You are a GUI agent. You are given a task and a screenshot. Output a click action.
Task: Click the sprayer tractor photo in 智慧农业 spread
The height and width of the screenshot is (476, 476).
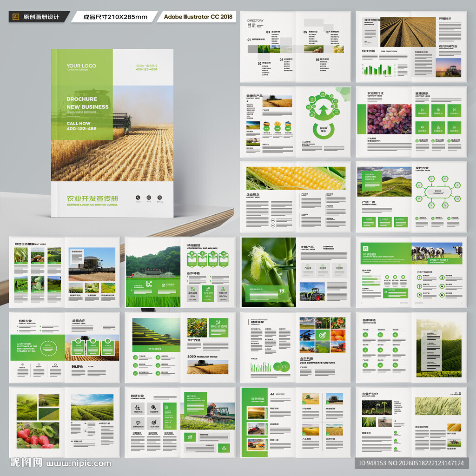[208, 416]
